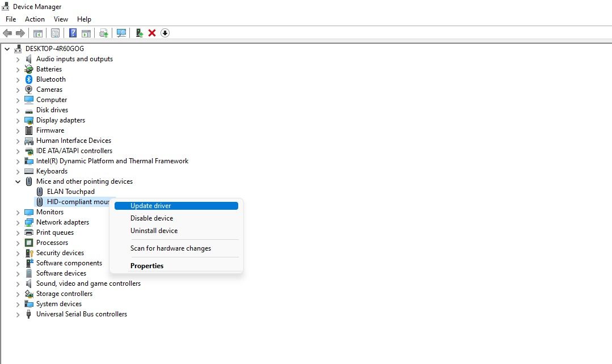The image size is (612, 364).
Task: Expand the Network adapters category
Action: (18, 222)
